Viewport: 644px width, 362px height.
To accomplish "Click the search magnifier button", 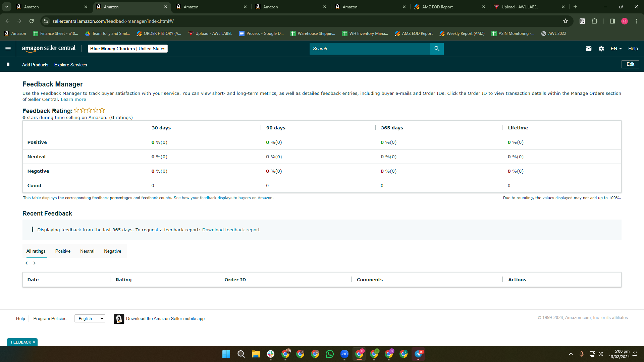I will pyautogui.click(x=437, y=49).
